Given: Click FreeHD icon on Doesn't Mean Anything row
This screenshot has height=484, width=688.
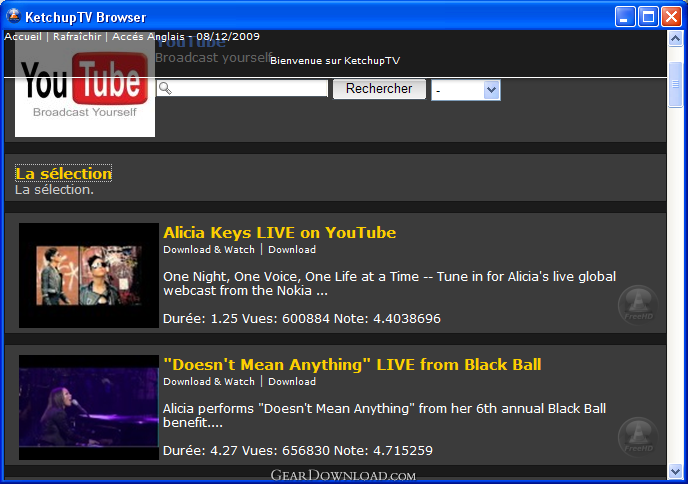Looking at the screenshot, I should 638,437.
